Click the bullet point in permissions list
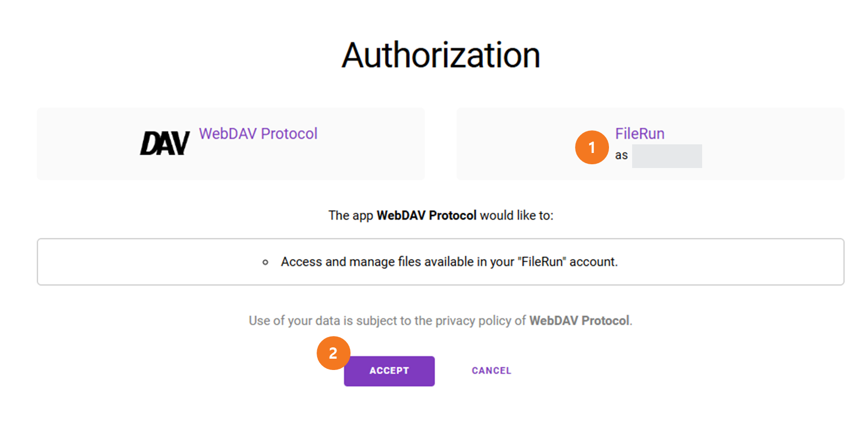The image size is (868, 426). 265,262
